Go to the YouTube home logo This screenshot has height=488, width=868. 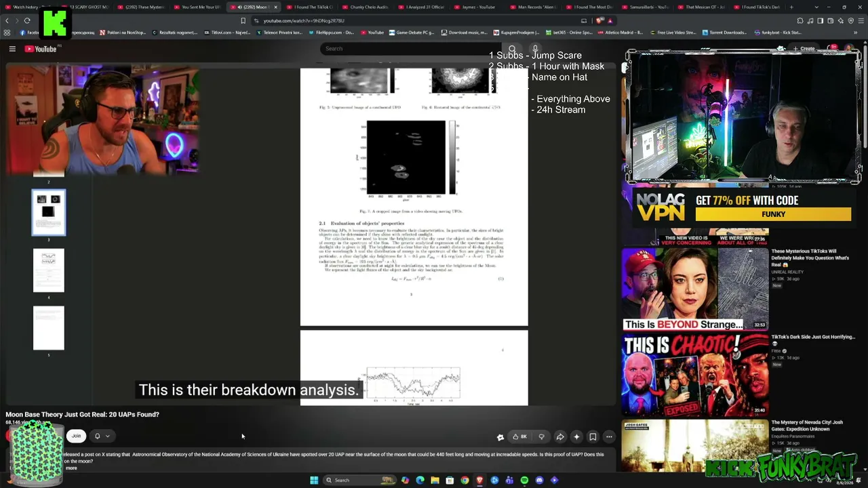pos(41,49)
